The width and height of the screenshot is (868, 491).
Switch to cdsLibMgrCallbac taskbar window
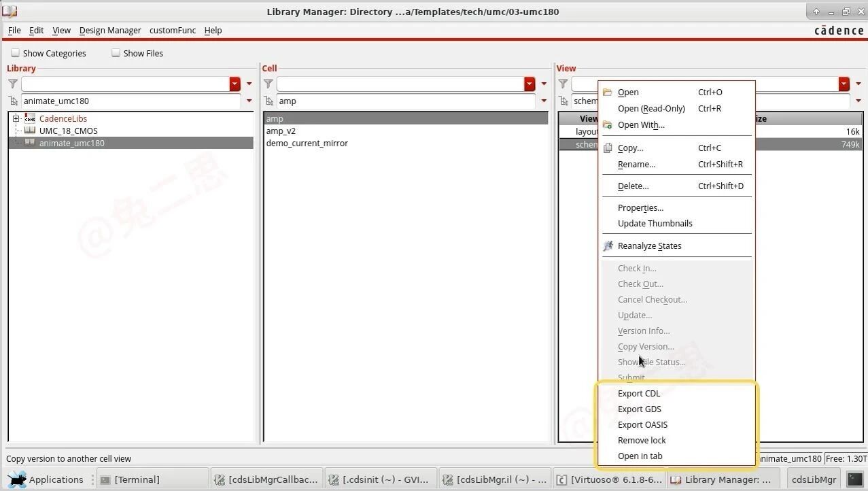(x=266, y=479)
